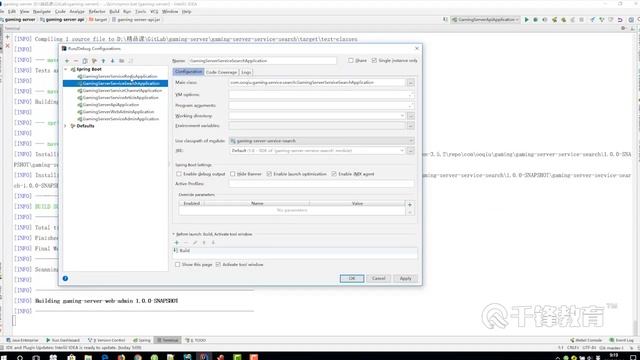Open the JRE dropdown

coord(402,151)
